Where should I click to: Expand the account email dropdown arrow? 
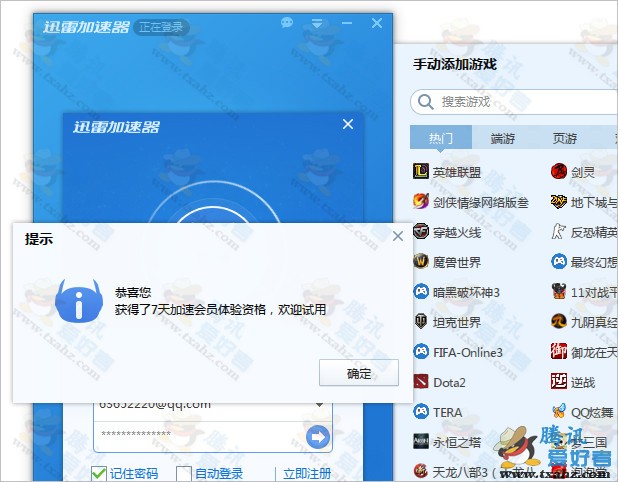(x=320, y=405)
